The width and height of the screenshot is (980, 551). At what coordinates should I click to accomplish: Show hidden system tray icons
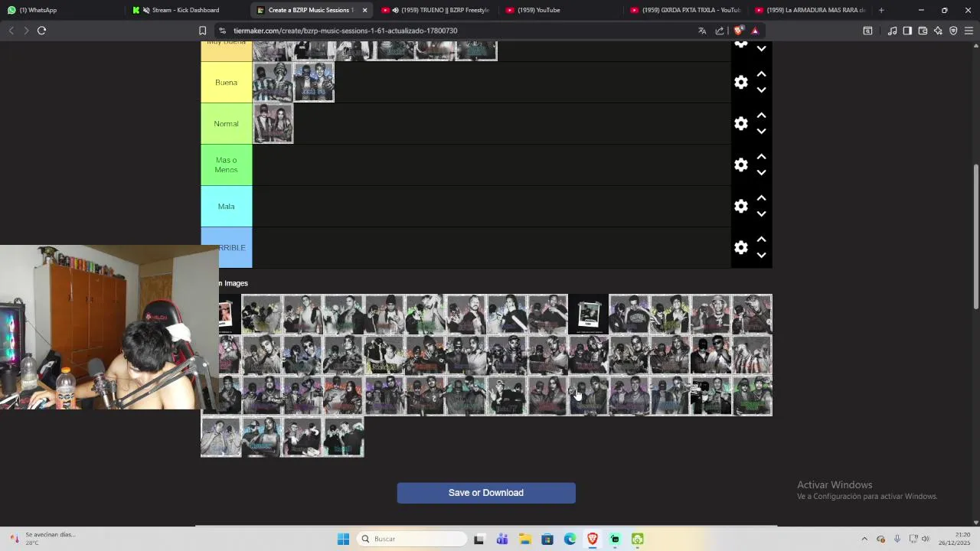864,539
